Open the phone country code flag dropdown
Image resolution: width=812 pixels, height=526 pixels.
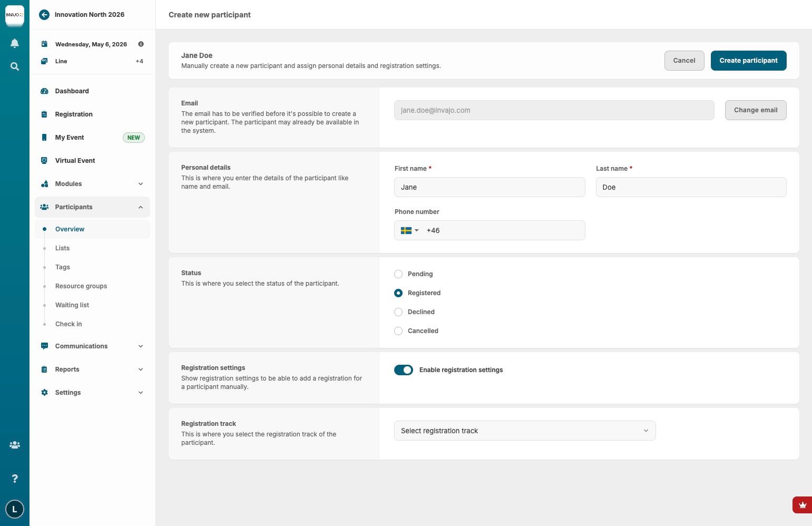coord(409,230)
